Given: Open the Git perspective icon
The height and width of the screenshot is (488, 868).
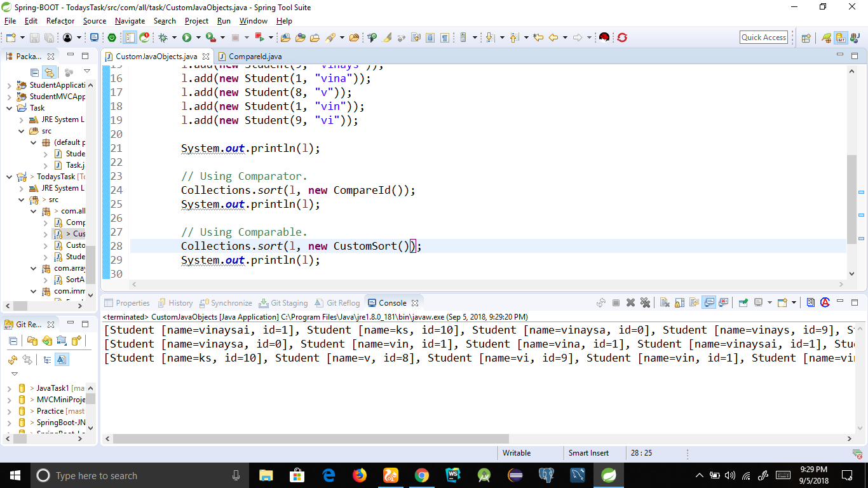Looking at the screenshot, I should (x=840, y=37).
